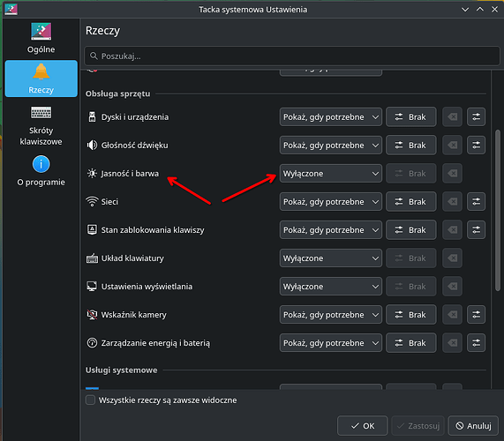Expand visibility dropdown for Dyski i urządzenia
The image size is (504, 441).
pos(330,117)
